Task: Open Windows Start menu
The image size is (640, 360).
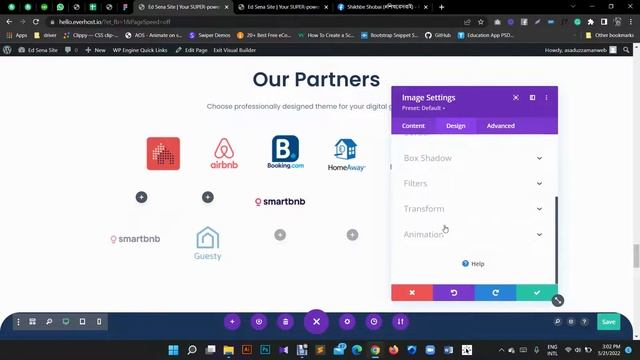Action: [x=173, y=350]
